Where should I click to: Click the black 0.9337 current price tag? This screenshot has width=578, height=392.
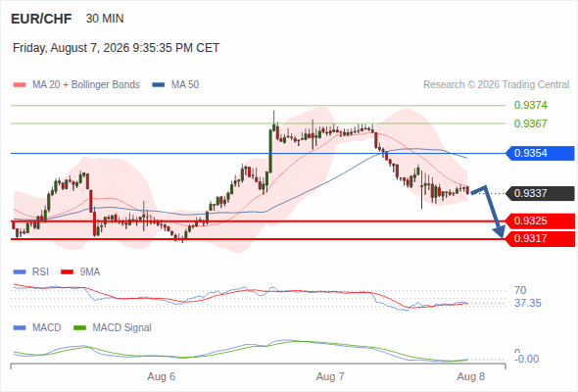(540, 193)
